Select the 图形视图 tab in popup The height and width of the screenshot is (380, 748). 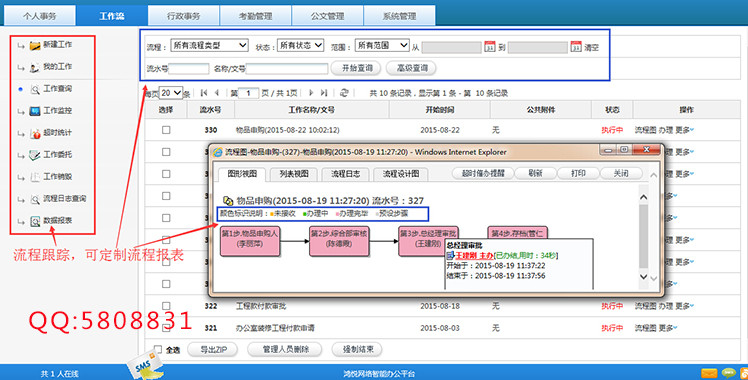pyautogui.click(x=242, y=174)
